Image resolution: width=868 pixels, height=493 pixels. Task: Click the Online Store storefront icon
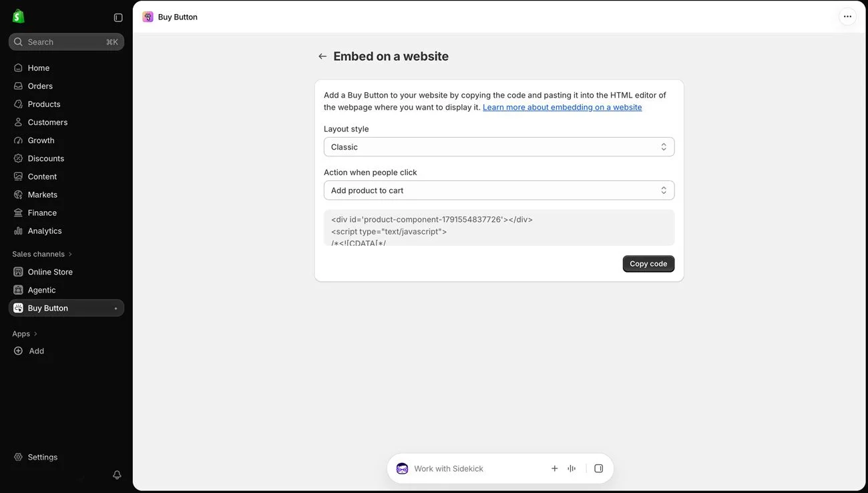[18, 272]
